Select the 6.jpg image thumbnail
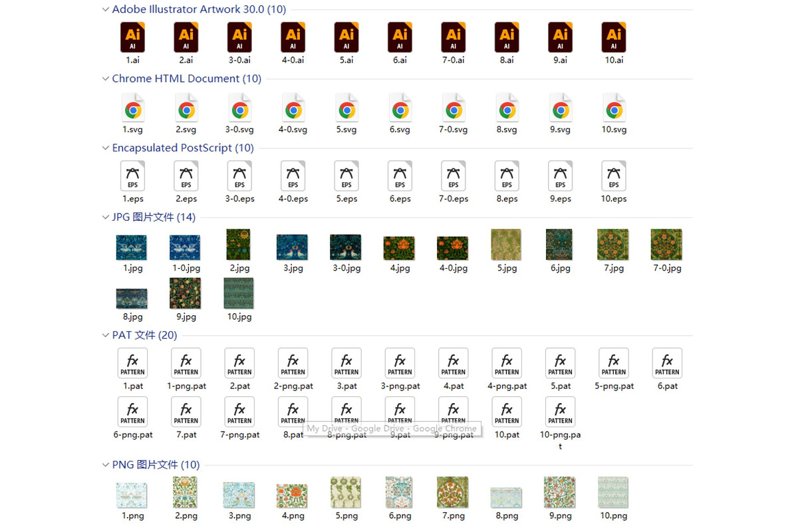798x532 pixels. 559,245
